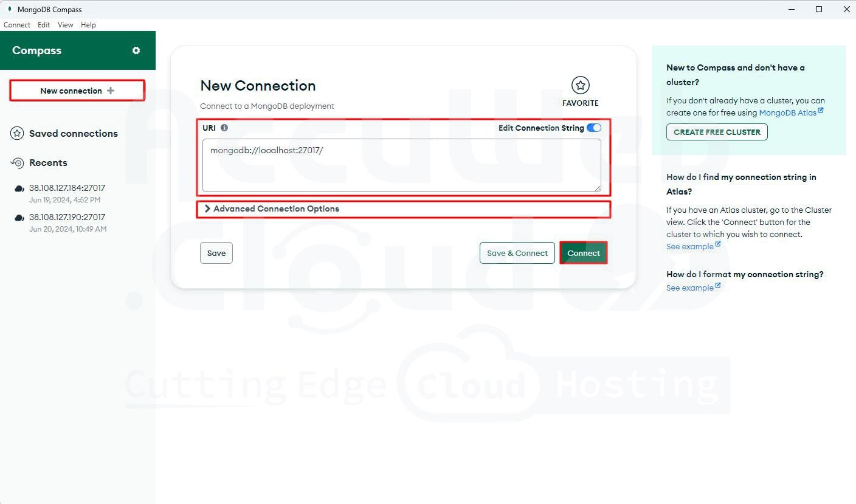Maximize the MongoDB Compass window

point(819,9)
